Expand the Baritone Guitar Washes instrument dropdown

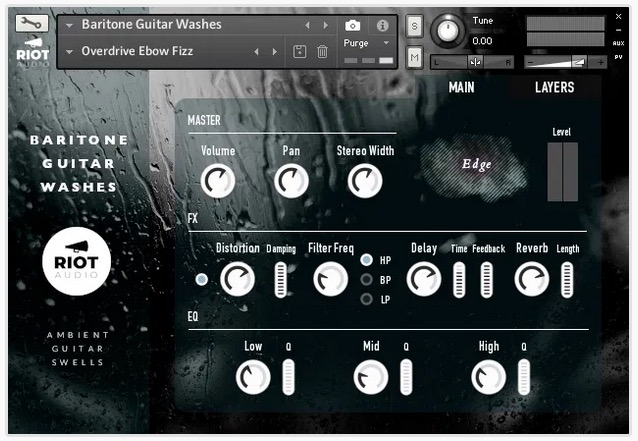[69, 25]
